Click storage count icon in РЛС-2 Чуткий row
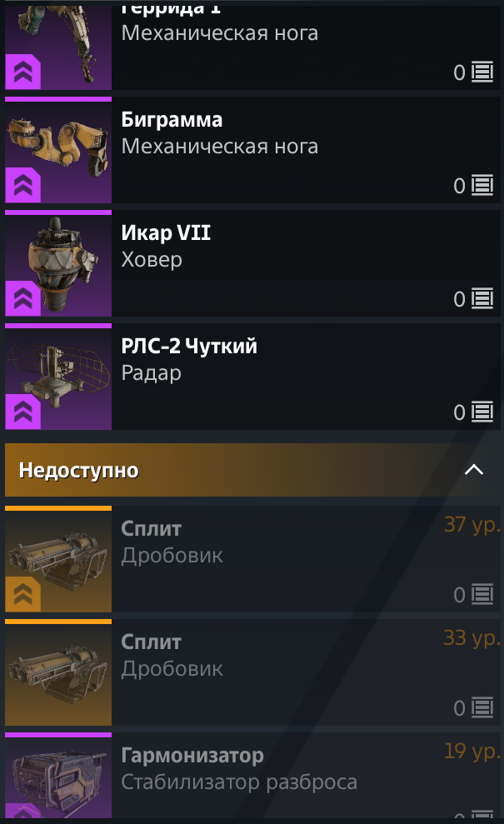The height and width of the screenshot is (824, 504). tap(482, 412)
